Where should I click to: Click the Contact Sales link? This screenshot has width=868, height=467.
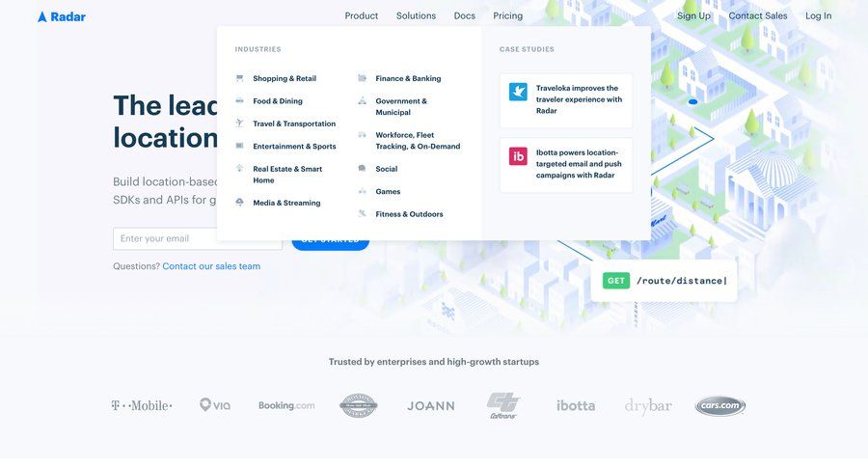tap(758, 16)
